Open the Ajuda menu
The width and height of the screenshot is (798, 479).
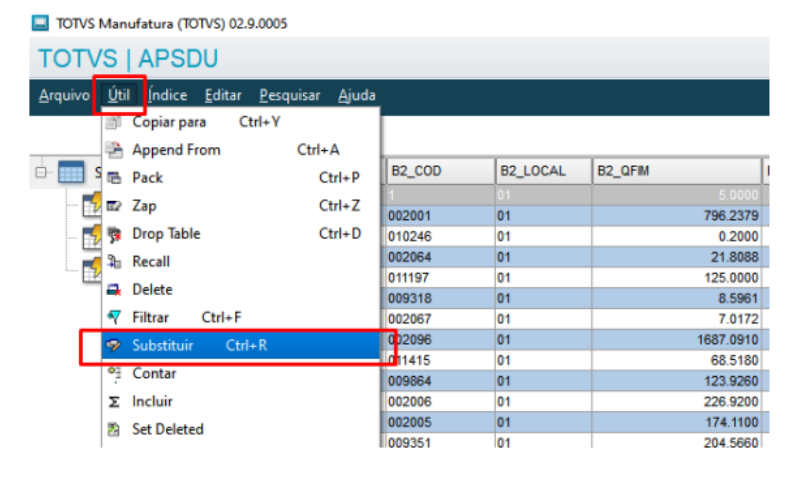[x=357, y=95]
